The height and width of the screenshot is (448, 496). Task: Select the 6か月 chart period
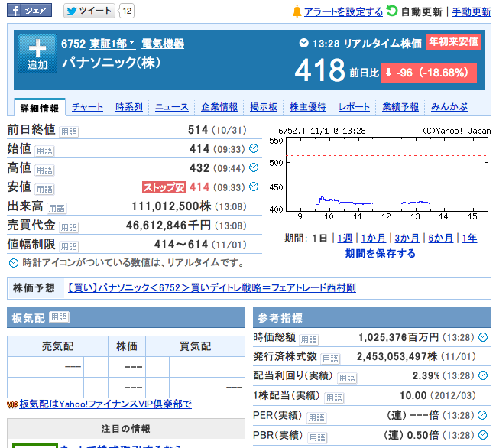(x=441, y=239)
